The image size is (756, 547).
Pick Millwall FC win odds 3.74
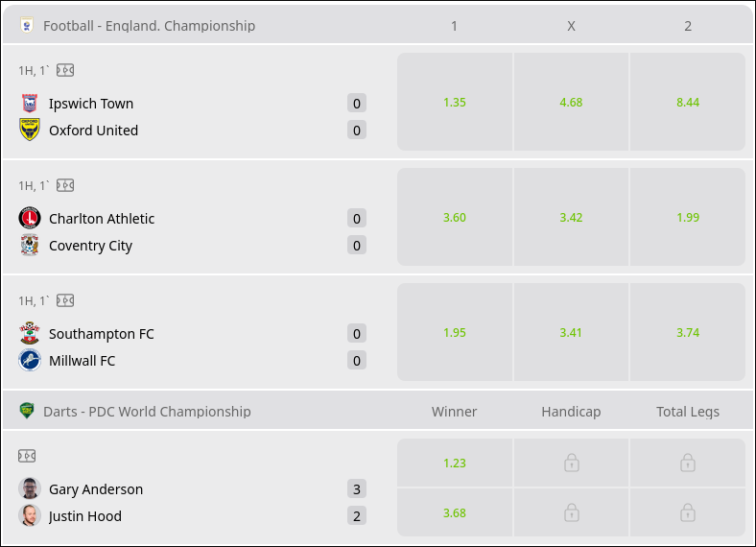(688, 333)
